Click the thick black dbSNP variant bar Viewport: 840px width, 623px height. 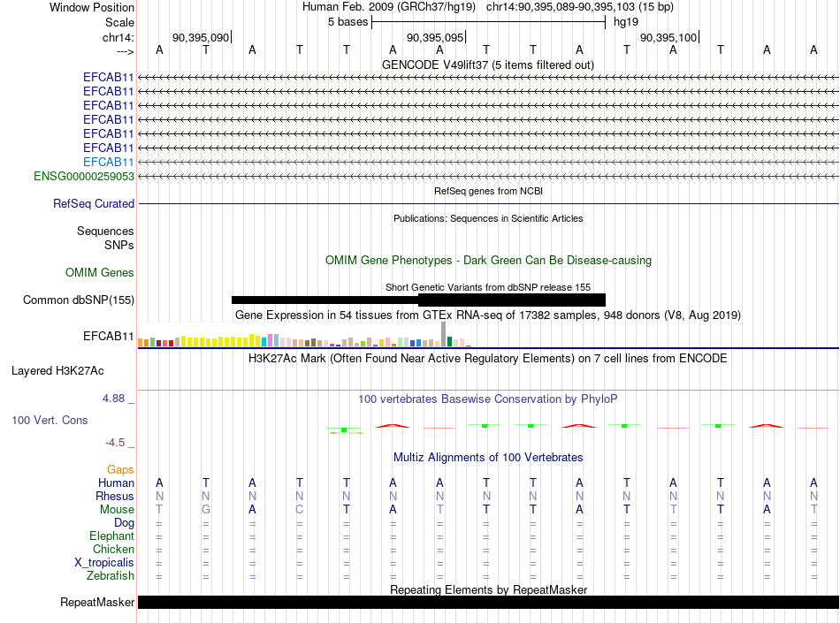point(512,300)
